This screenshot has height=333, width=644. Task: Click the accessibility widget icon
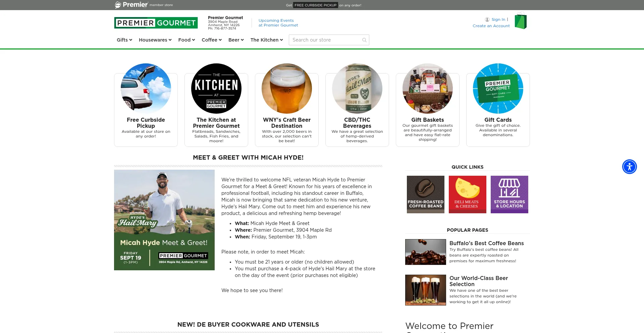coord(629,167)
